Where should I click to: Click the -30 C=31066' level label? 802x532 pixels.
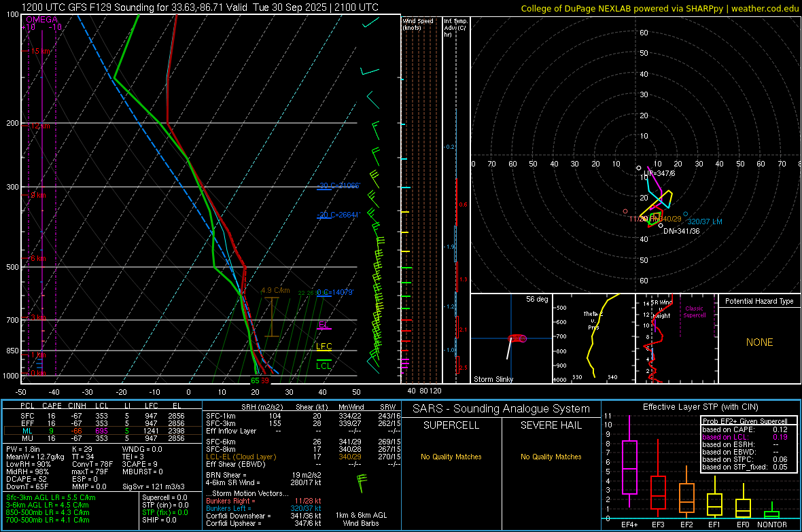point(338,185)
